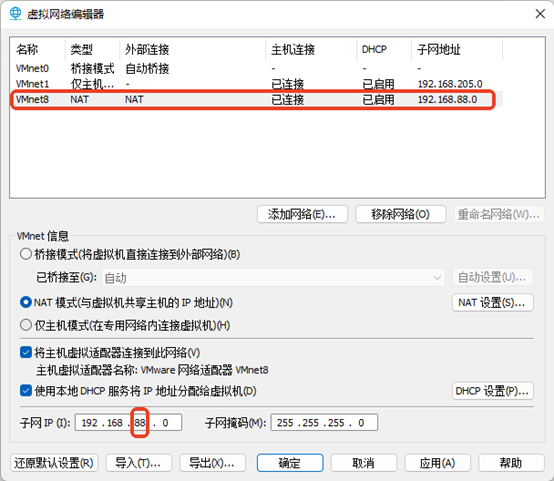The image size is (554, 481).
Task: Select the VMnet1 host-only network row
Action: (x=258, y=84)
